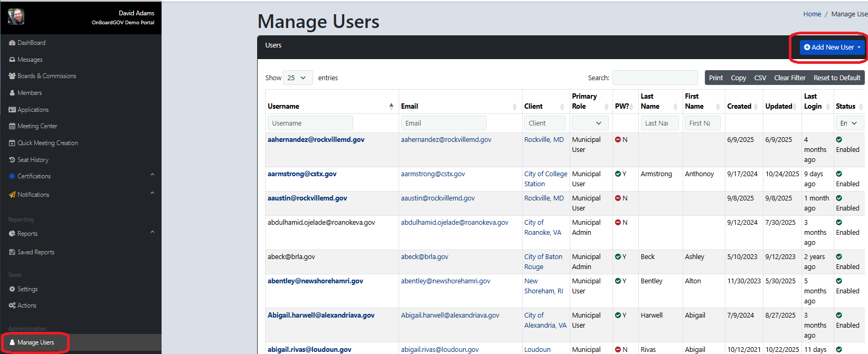Image resolution: width=868 pixels, height=354 pixels.
Task: Click the DashBoard icon in the sidebar
Action: [x=12, y=43]
